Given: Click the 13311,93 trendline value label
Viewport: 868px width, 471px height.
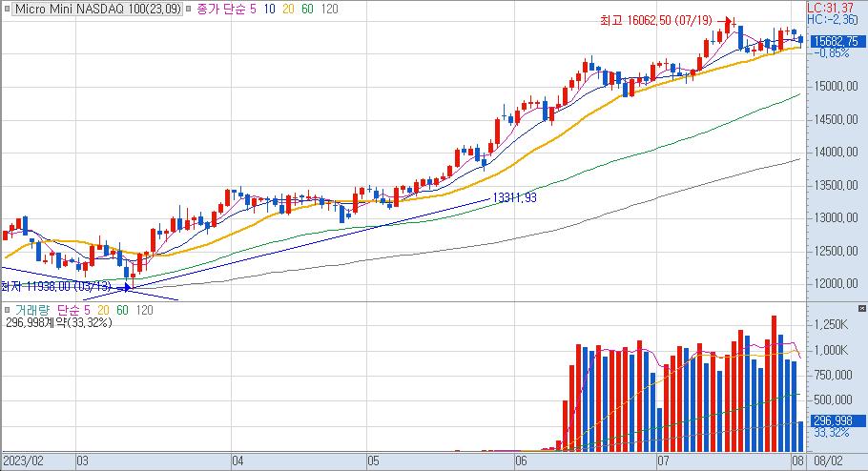Looking at the screenshot, I should [514, 197].
